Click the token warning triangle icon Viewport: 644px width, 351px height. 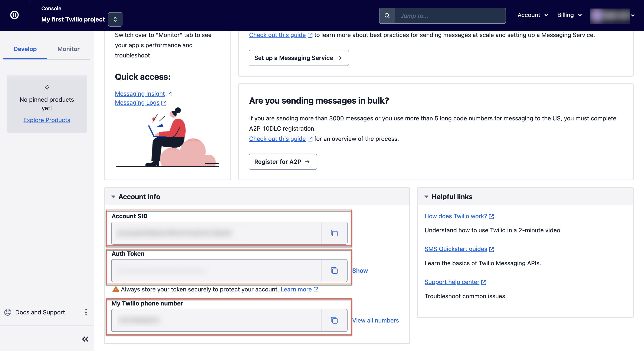(115, 289)
